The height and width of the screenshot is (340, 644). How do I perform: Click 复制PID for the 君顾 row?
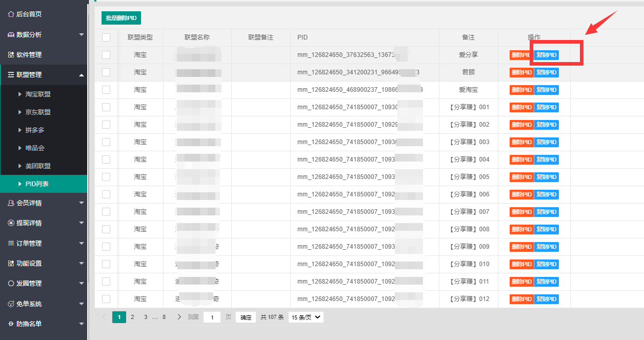[547, 72]
